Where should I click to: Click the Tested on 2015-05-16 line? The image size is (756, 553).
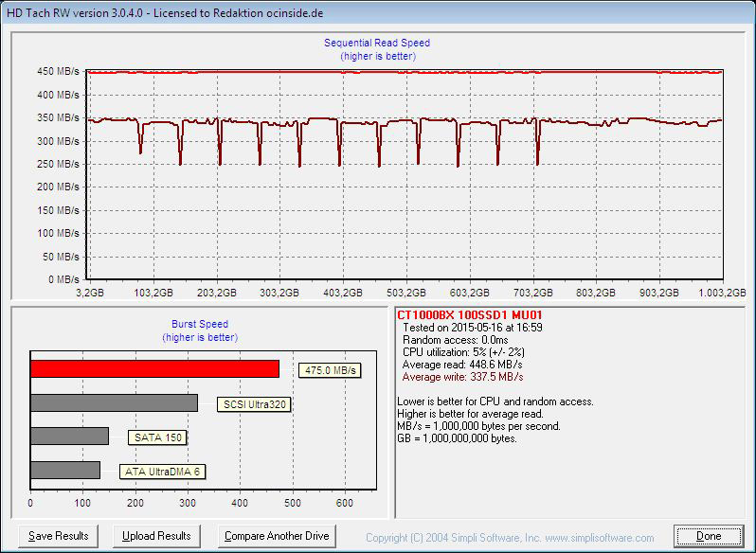click(473, 328)
